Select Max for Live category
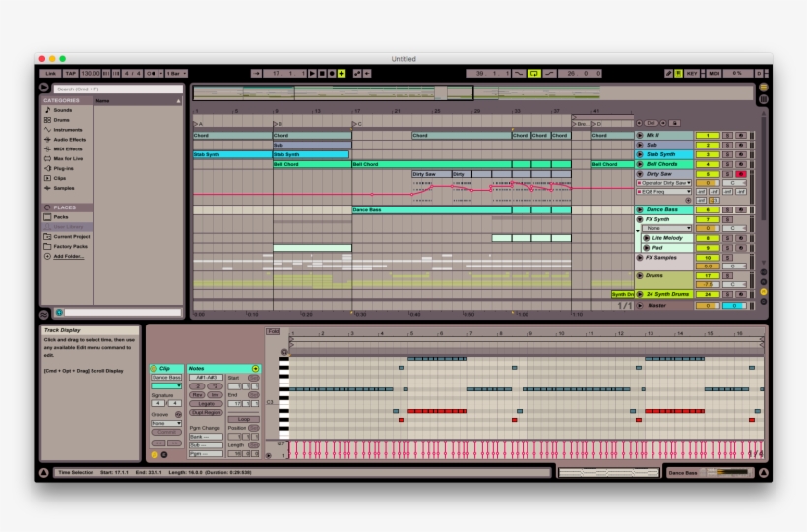 pyautogui.click(x=68, y=159)
